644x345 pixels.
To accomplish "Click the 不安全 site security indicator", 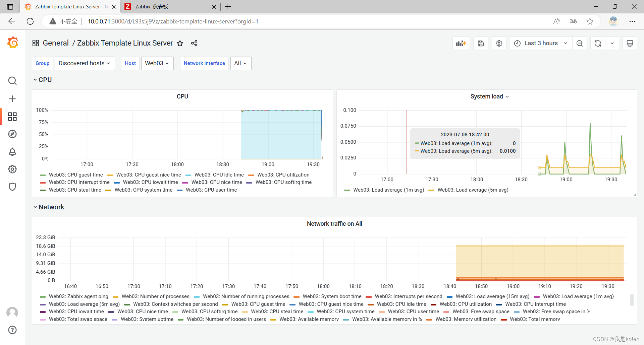I will (x=64, y=21).
